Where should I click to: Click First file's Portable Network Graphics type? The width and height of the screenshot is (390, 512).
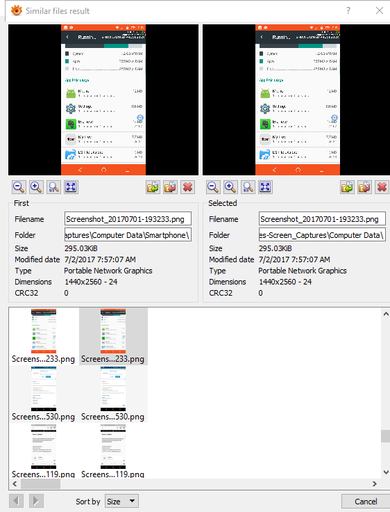[x=108, y=271]
